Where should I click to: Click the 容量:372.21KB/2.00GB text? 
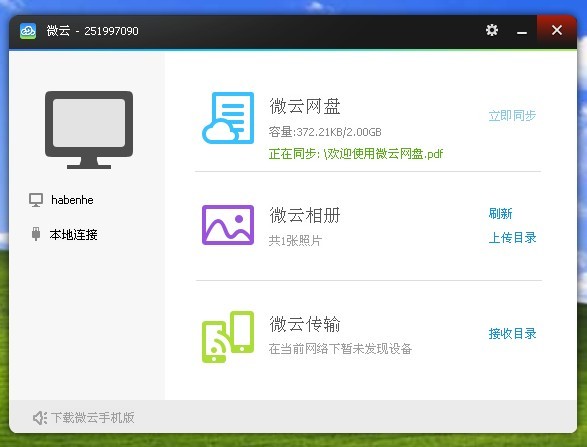tap(325, 132)
